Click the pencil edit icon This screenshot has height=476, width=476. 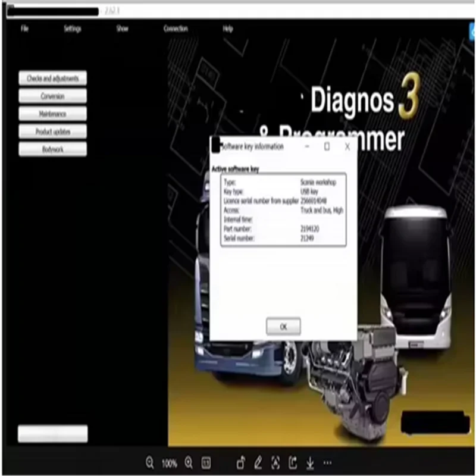(x=258, y=463)
